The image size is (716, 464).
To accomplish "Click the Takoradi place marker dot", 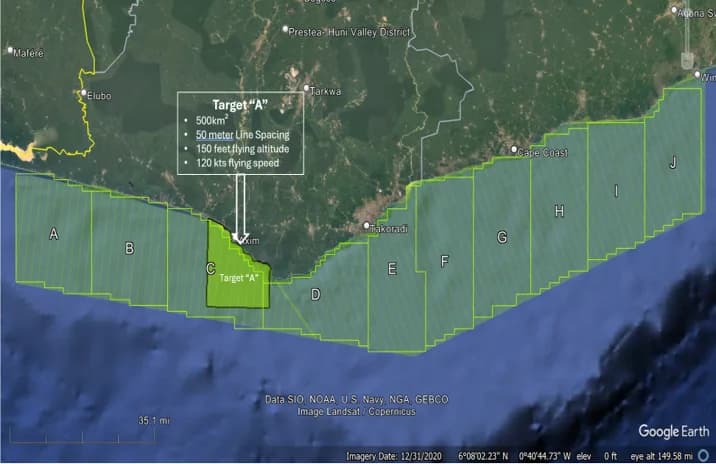I will [366, 226].
